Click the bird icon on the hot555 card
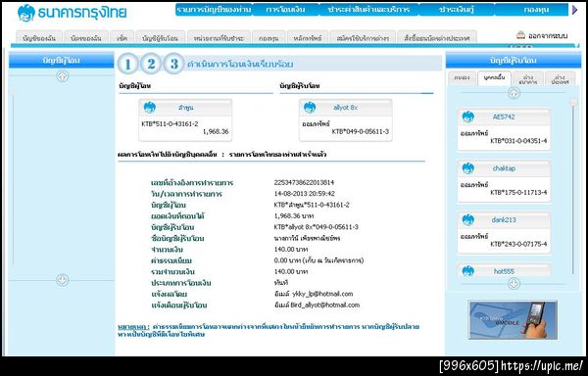This screenshot has width=588, height=376. (x=468, y=271)
